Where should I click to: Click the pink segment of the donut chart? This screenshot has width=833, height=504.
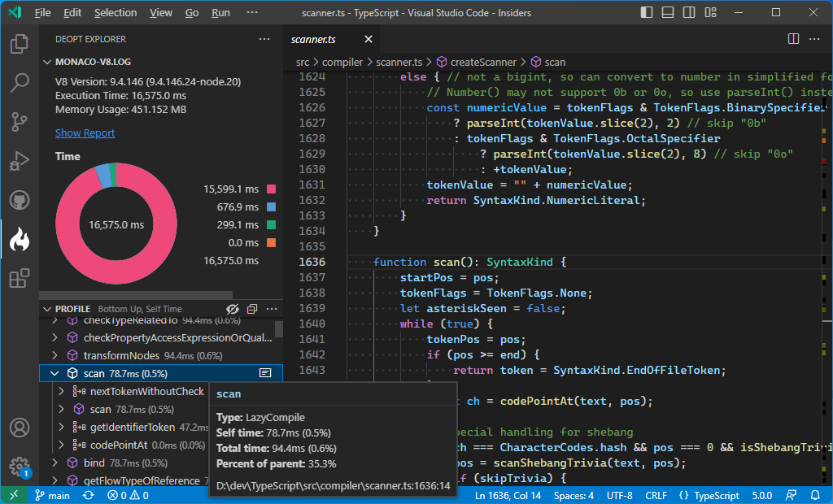coord(117,272)
